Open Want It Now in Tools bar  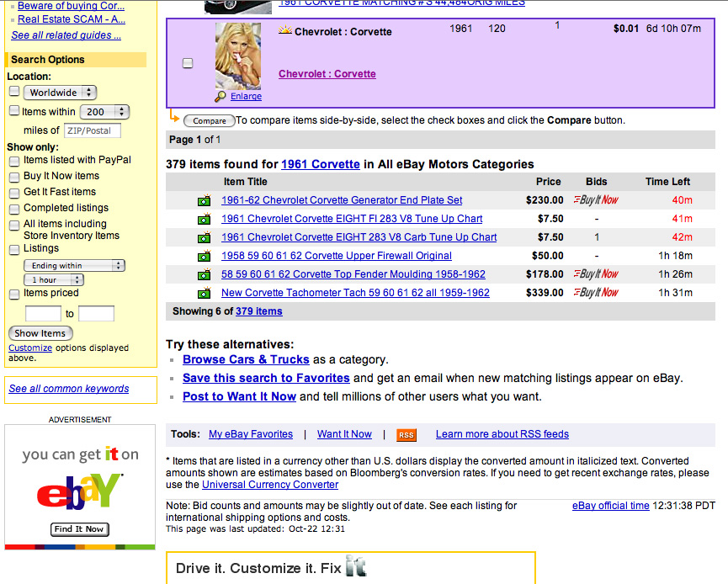pyautogui.click(x=344, y=434)
